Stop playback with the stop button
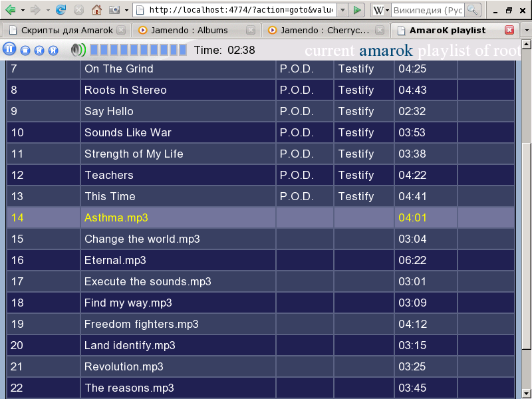532x399 pixels. (25, 51)
